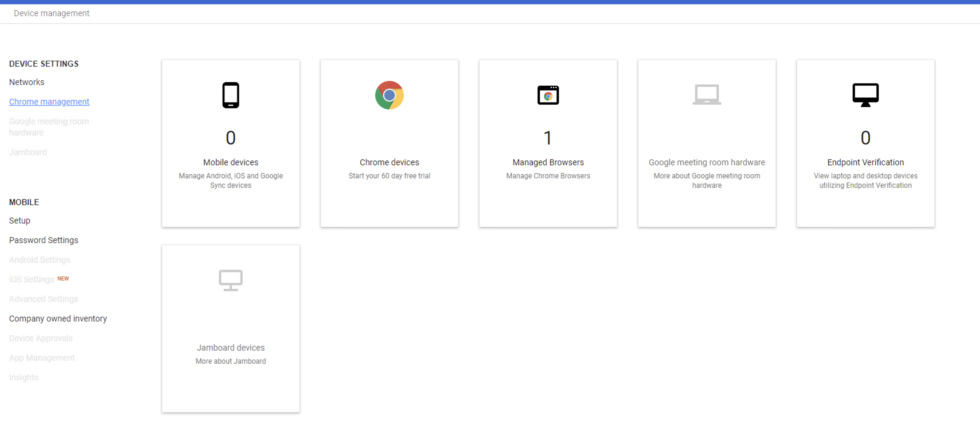The image size is (980, 444).
Task: Select Advanced Settings in sidebar
Action: 43,299
